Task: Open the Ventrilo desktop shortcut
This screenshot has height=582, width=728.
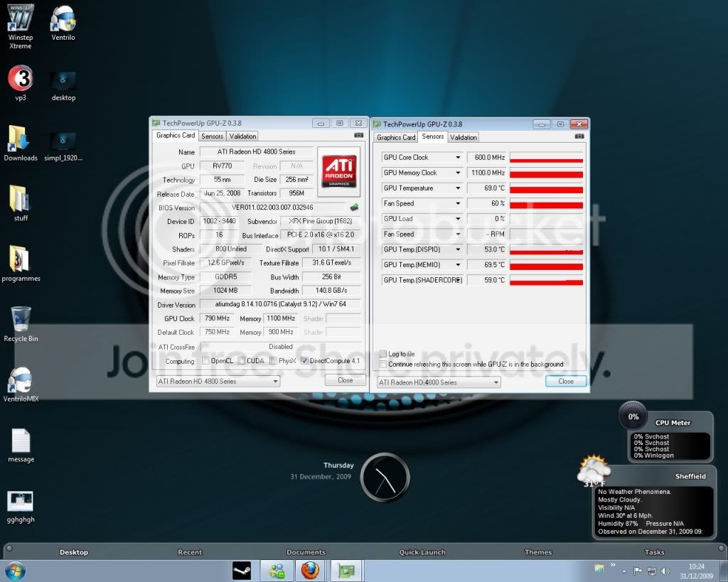Action: click(63, 23)
